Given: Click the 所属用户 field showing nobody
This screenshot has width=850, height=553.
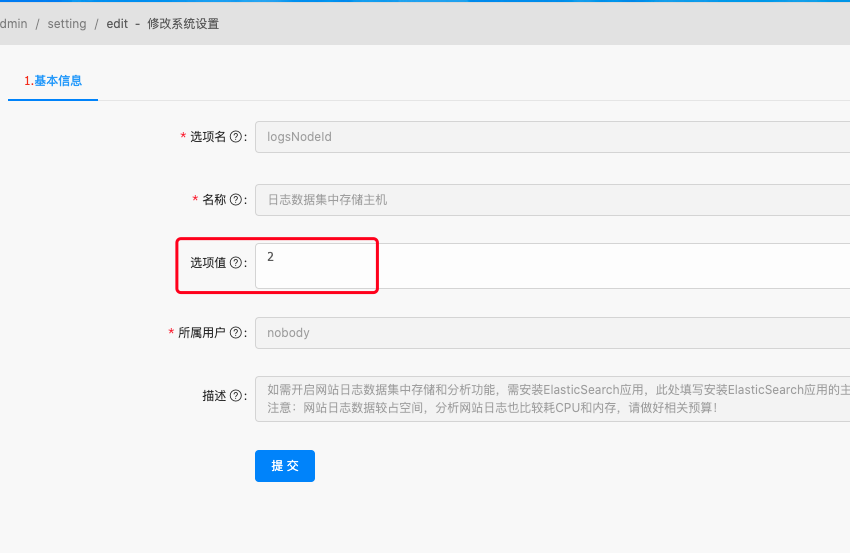Looking at the screenshot, I should [552, 333].
